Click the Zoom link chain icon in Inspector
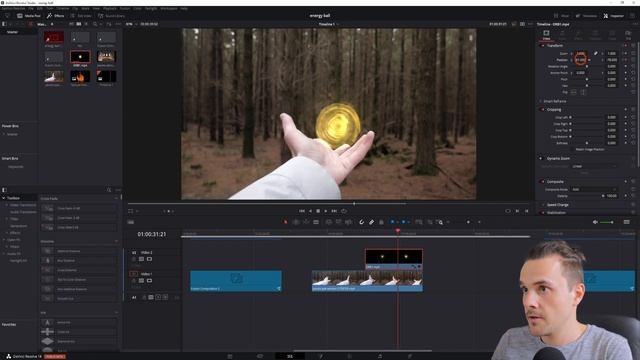Screen dimensions: 640x360 coord(596,53)
